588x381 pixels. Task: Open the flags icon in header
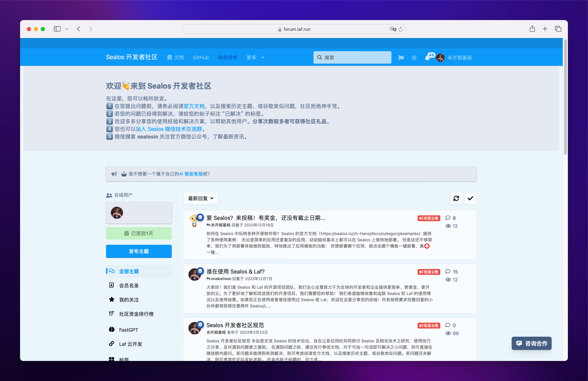coord(401,58)
